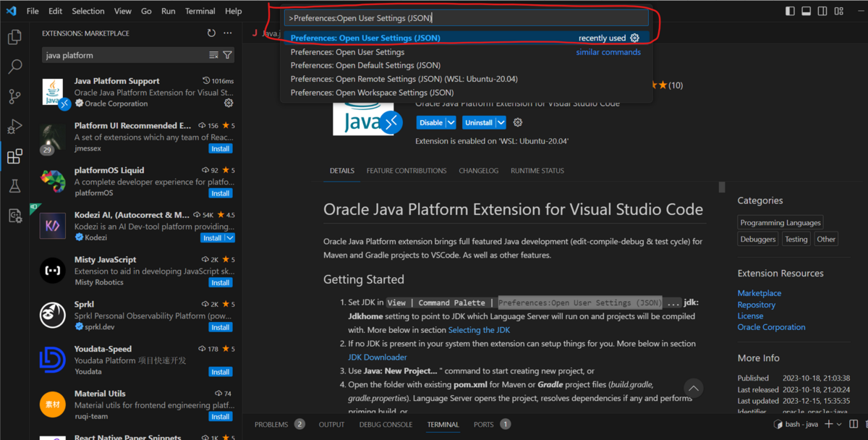
Task: Open the View menu
Action: 123,11
